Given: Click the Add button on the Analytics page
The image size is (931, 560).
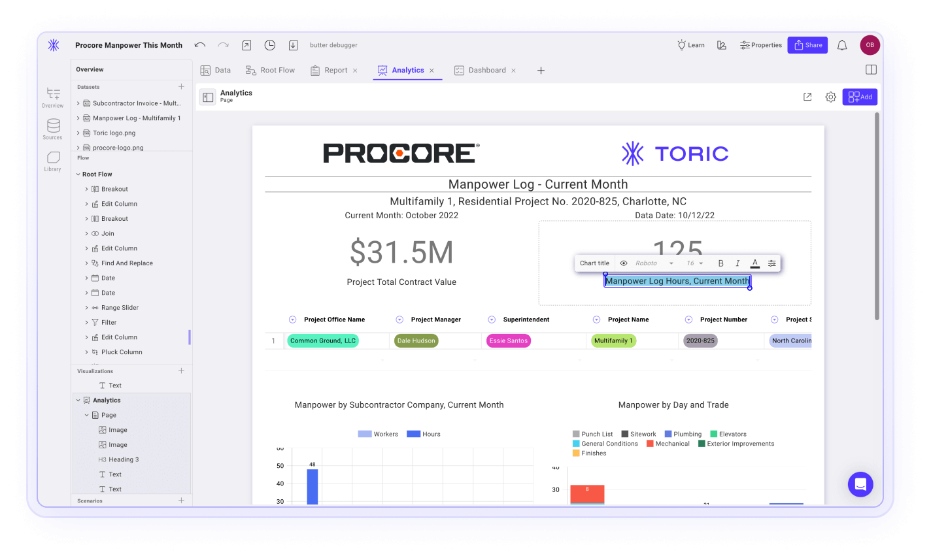Looking at the screenshot, I should click(x=860, y=96).
